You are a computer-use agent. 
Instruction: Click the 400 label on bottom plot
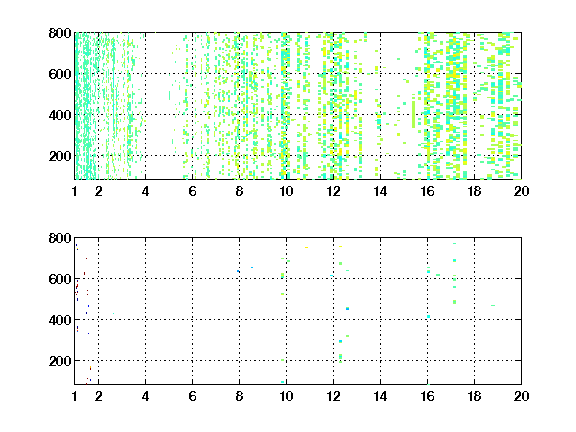click(x=60, y=320)
